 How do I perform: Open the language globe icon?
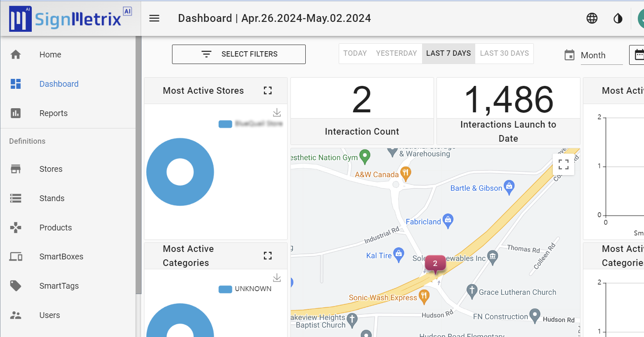coord(592,18)
